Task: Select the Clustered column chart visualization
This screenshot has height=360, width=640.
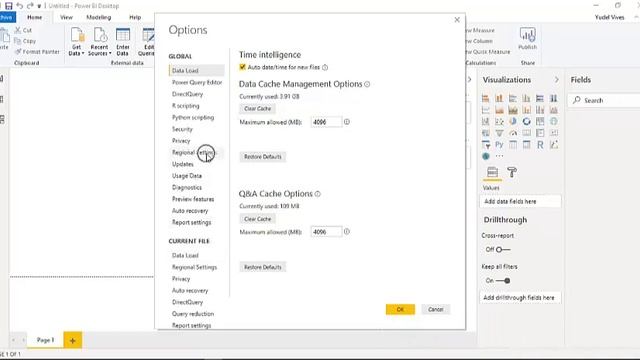Action: click(526, 98)
